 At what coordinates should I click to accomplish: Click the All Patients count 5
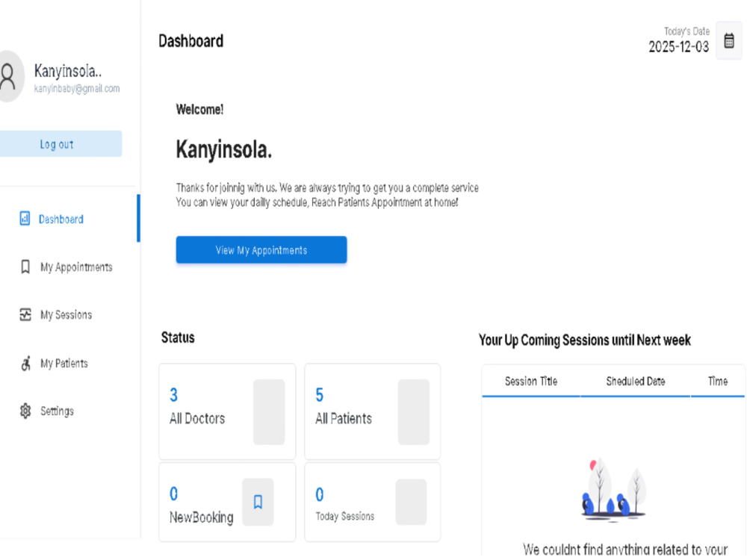320,394
